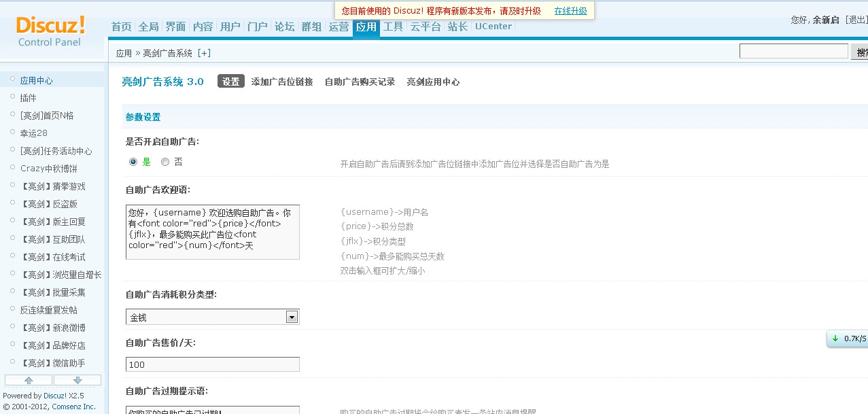Open the UCenter top menu
Viewport: 868px width, 414px height.
point(493,27)
